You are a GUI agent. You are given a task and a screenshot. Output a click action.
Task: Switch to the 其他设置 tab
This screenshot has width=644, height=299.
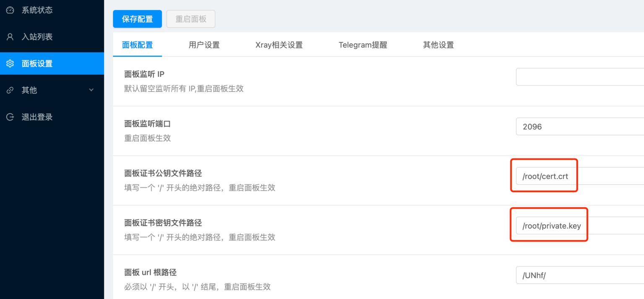pyautogui.click(x=438, y=45)
